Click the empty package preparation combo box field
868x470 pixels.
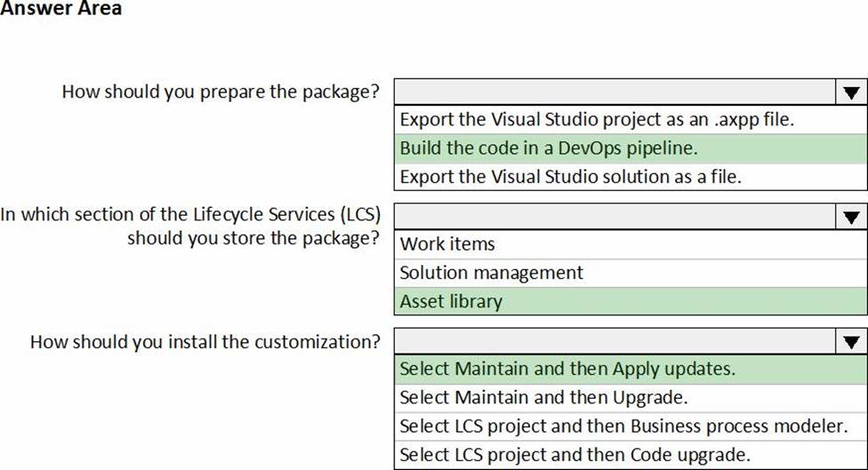614,92
